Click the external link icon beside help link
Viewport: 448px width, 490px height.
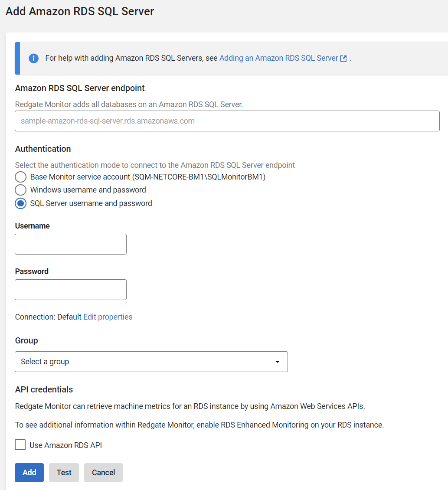coord(343,59)
